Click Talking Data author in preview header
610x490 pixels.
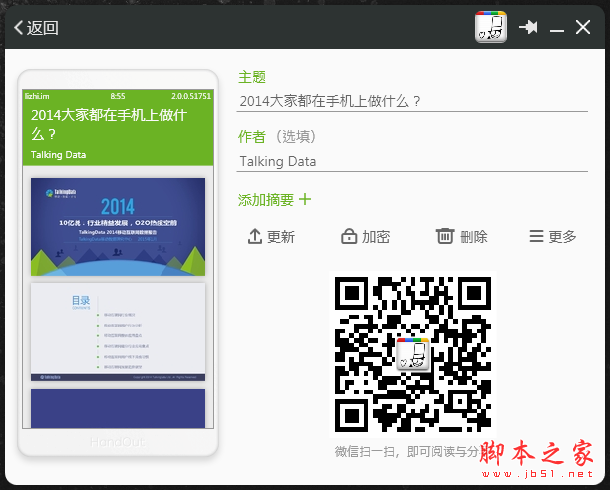tap(58, 155)
